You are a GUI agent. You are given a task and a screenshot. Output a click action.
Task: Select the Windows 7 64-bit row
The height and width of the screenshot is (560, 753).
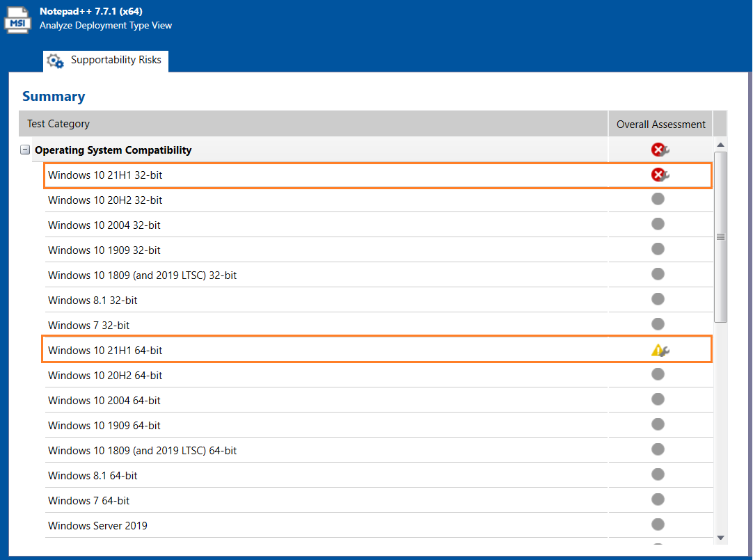pyautogui.click(x=379, y=500)
